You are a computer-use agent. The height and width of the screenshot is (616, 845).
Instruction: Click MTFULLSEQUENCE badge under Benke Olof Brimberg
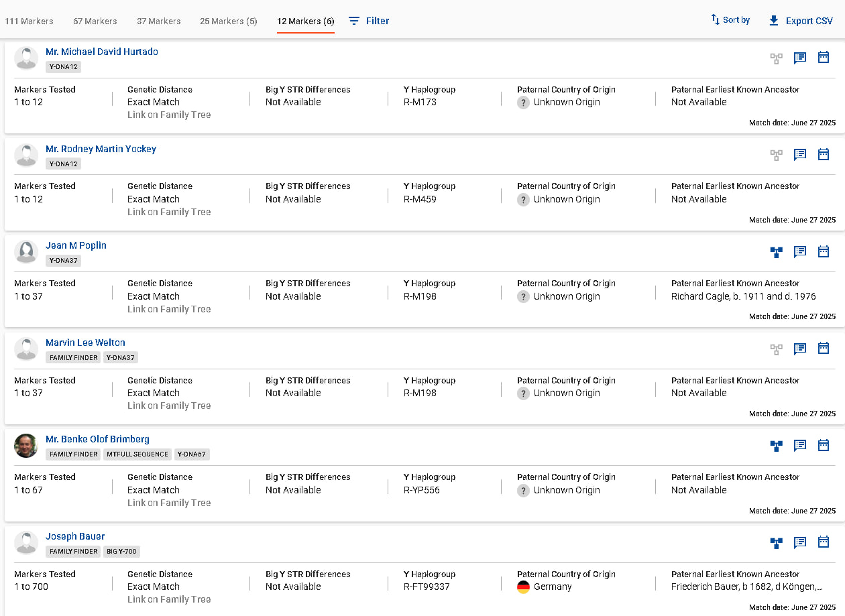tap(137, 454)
